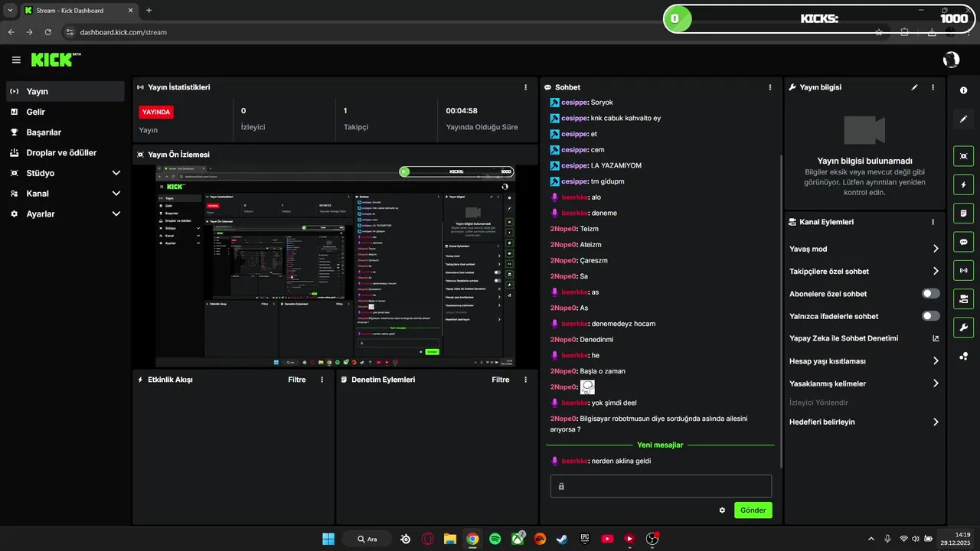Open Kanal Eylemleri panel kebab menu

[933, 222]
